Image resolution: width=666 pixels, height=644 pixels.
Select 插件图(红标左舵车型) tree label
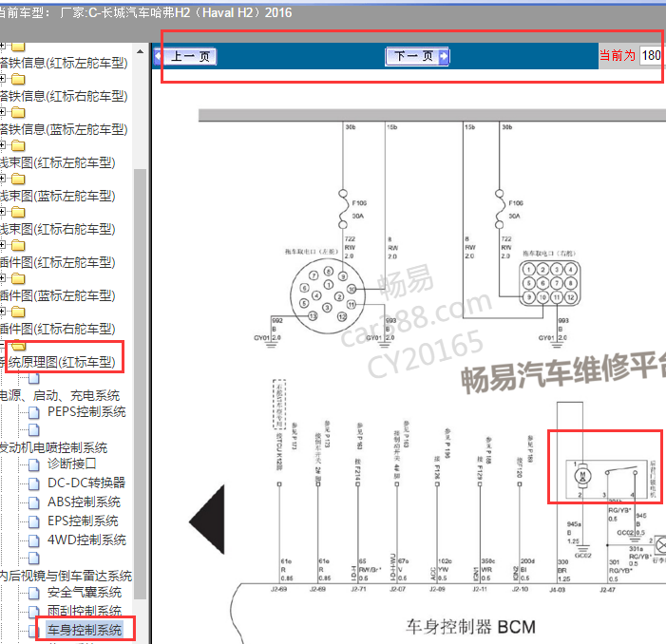coord(58,262)
